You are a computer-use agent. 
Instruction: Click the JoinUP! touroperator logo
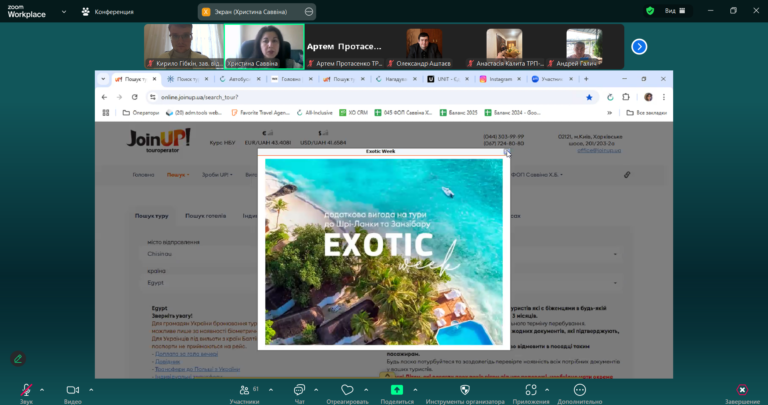(159, 141)
